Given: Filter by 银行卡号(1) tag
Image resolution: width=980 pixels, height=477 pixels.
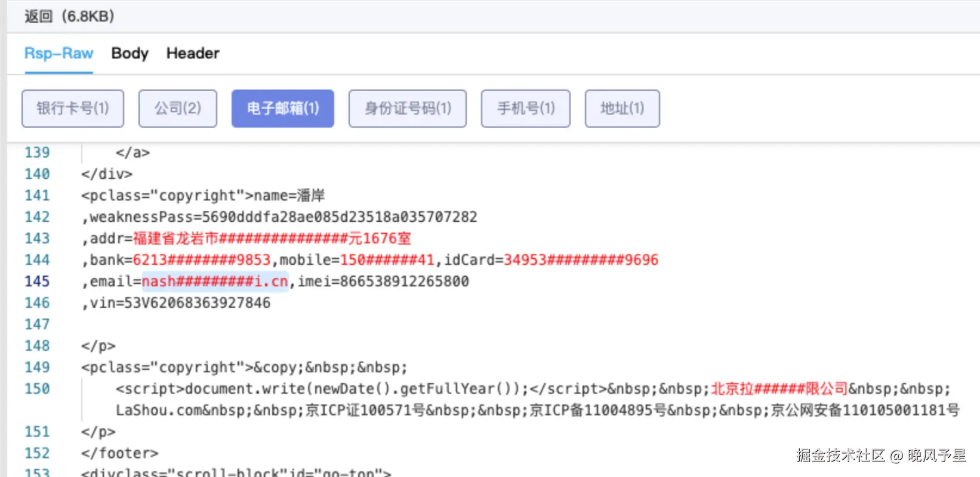Looking at the screenshot, I should pos(73,109).
